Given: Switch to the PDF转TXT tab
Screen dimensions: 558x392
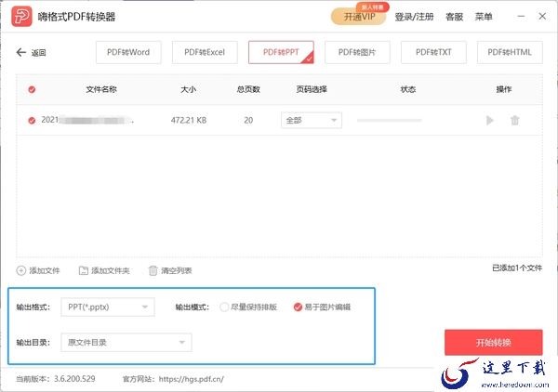Looking at the screenshot, I should coord(433,52).
